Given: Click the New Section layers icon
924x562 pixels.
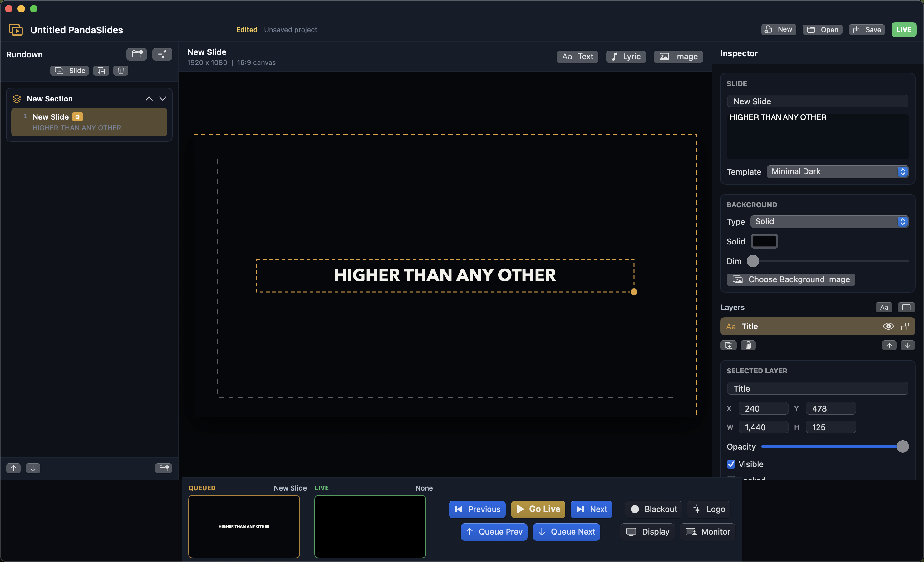Looking at the screenshot, I should [x=17, y=99].
